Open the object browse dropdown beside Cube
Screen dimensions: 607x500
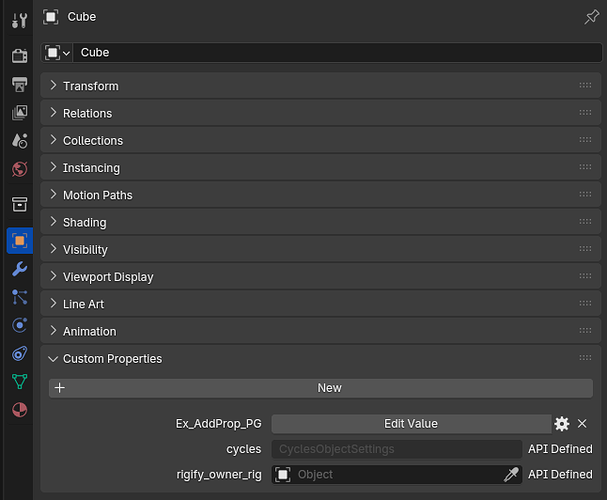coord(57,53)
